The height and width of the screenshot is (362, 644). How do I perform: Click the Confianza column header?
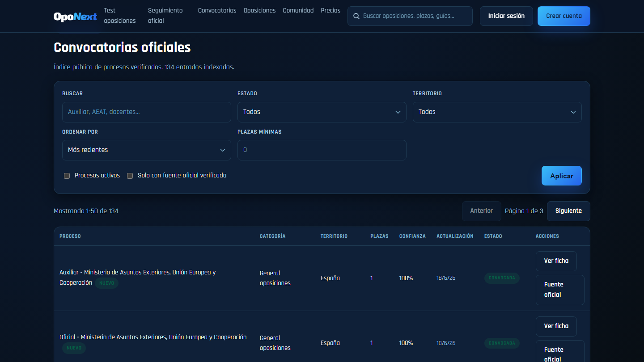(412, 236)
